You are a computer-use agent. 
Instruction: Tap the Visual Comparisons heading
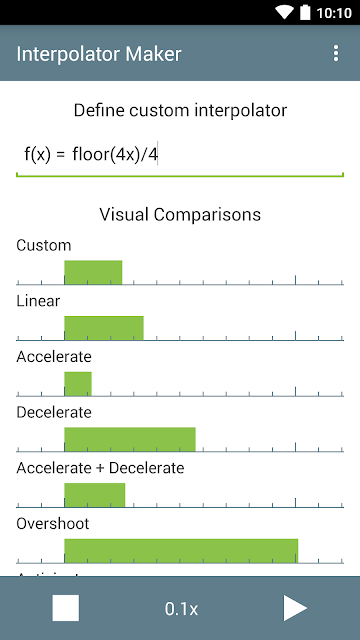coord(180,214)
